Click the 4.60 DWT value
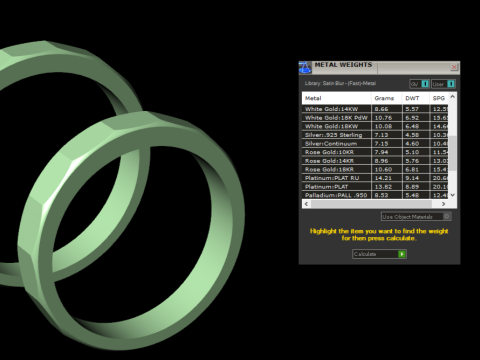Screen dimensions: 480x360 point(412,144)
